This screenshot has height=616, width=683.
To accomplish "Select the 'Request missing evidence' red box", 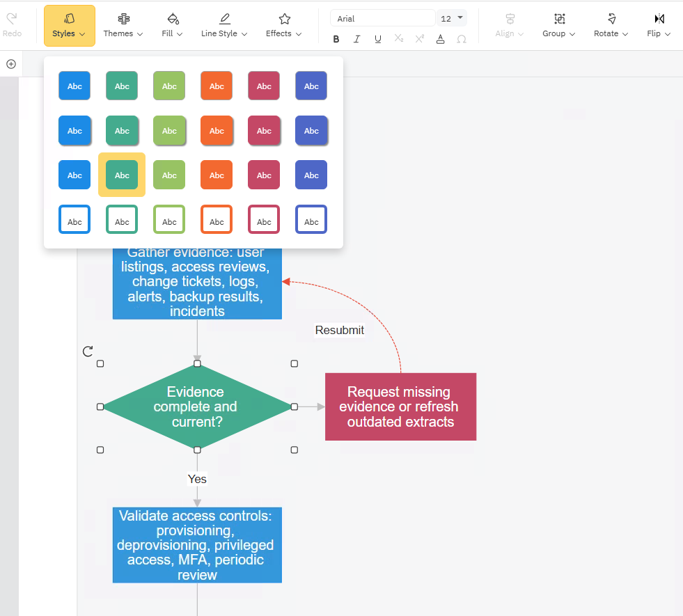I will [x=401, y=406].
